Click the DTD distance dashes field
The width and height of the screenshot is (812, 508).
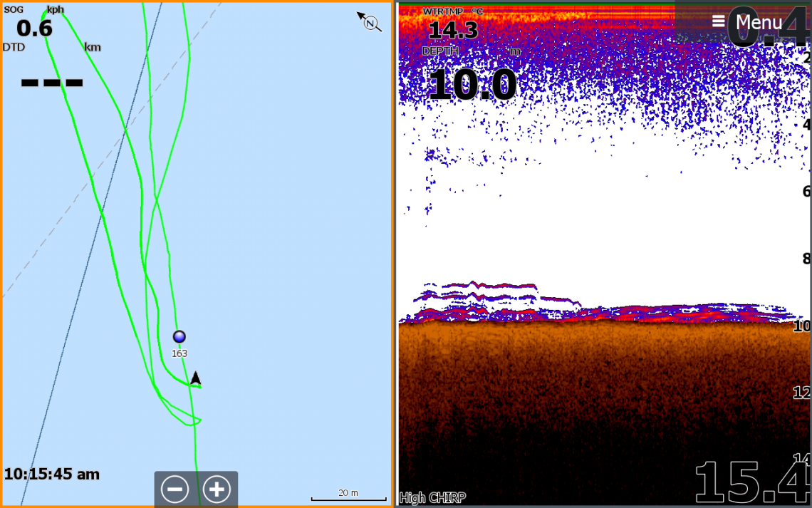coord(50,82)
